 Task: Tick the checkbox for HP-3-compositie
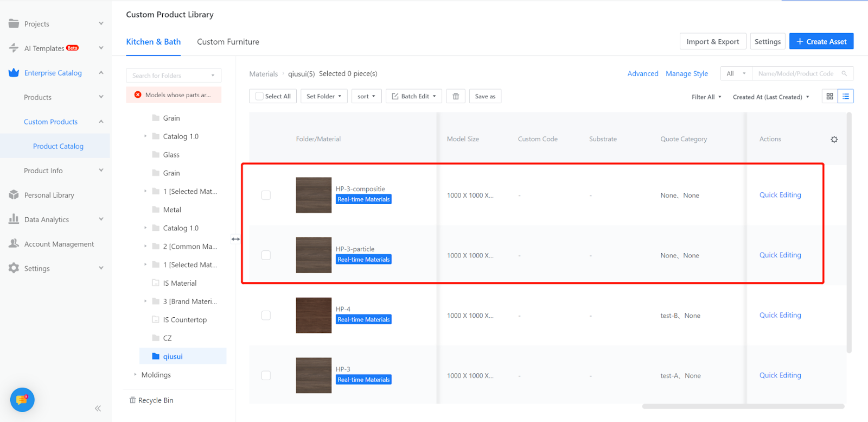click(266, 195)
